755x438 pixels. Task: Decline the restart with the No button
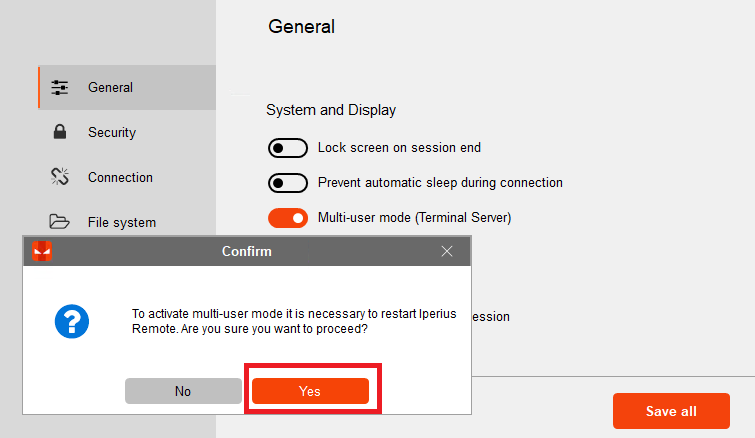pyautogui.click(x=183, y=391)
